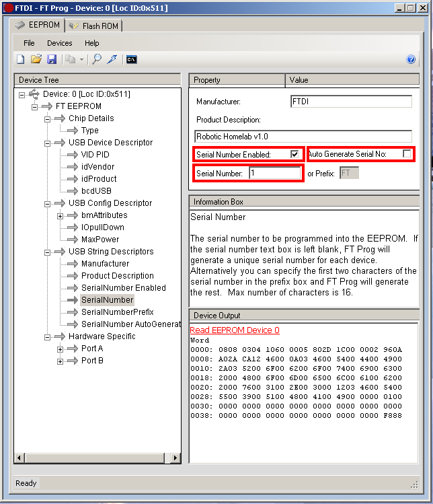Enable the Auto Generate Serial No checkbox
Image resolution: width=433 pixels, height=504 pixels.
(x=407, y=154)
